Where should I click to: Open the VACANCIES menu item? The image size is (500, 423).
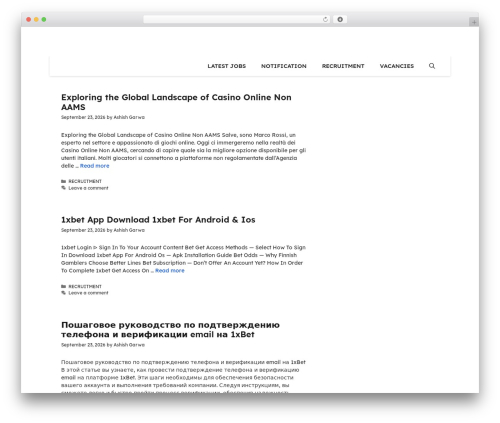397,66
